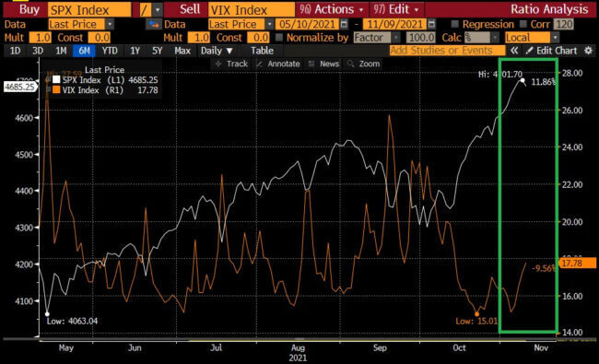Click the 17.78 VIX price label
Image resolution: width=599 pixels, height=364 pixels.
[577, 263]
